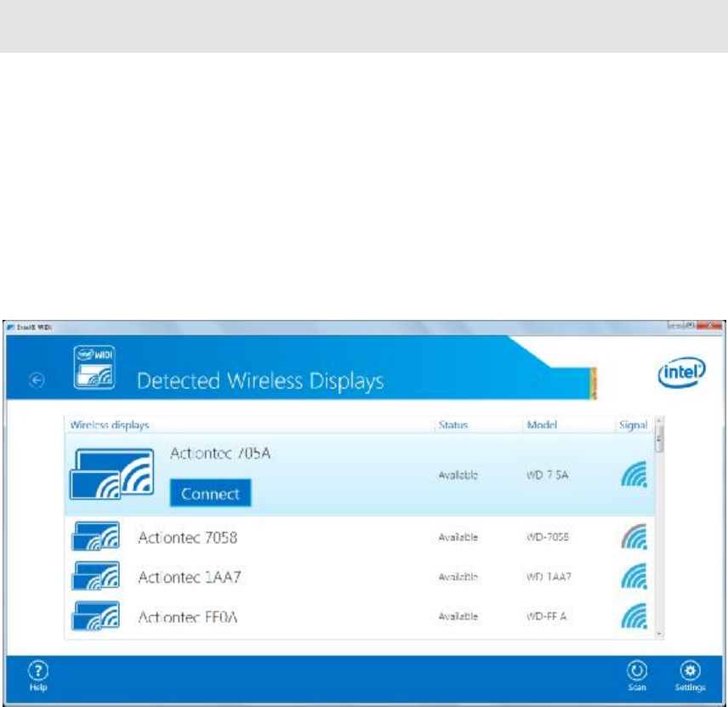Click model WD-7058 cell
Image resolution: width=728 pixels, height=707 pixels.
[x=548, y=537]
